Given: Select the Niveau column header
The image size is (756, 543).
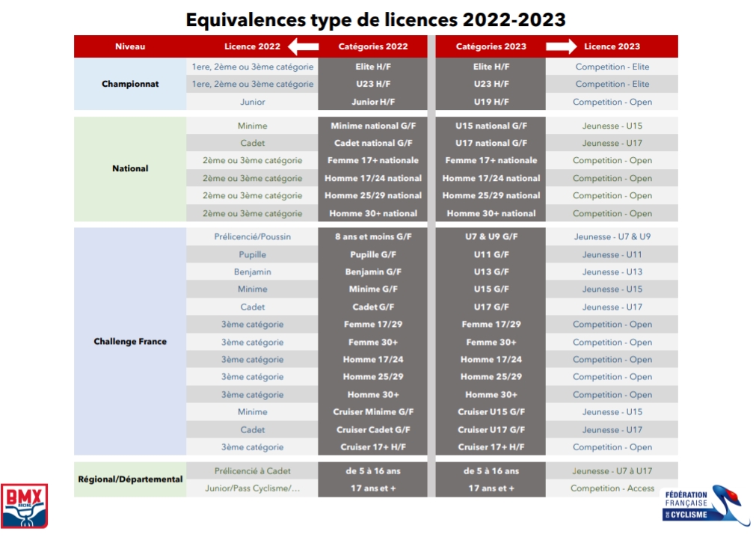Looking at the screenshot, I should (x=130, y=46).
